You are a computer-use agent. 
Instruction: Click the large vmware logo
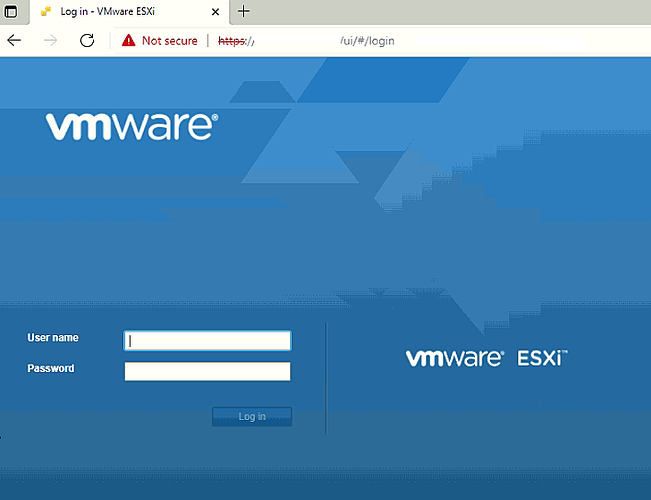(x=132, y=126)
